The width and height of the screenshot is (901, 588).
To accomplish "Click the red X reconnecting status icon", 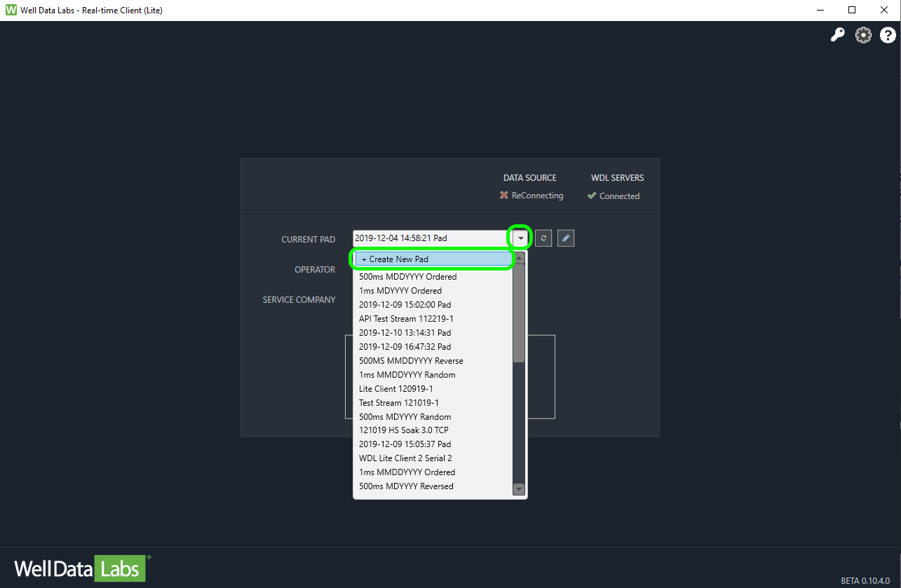I will click(x=504, y=196).
